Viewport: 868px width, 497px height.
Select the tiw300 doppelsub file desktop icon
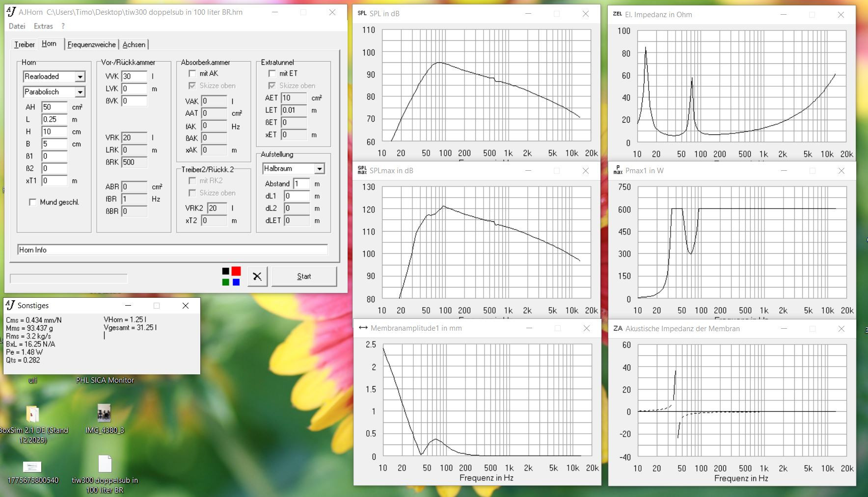105,464
